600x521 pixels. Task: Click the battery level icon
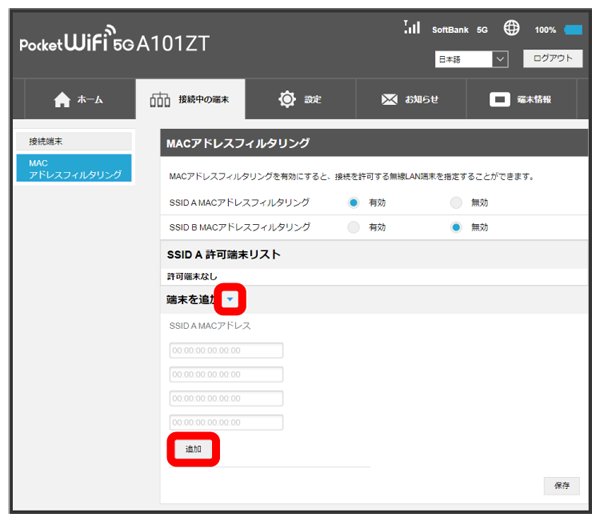[573, 30]
